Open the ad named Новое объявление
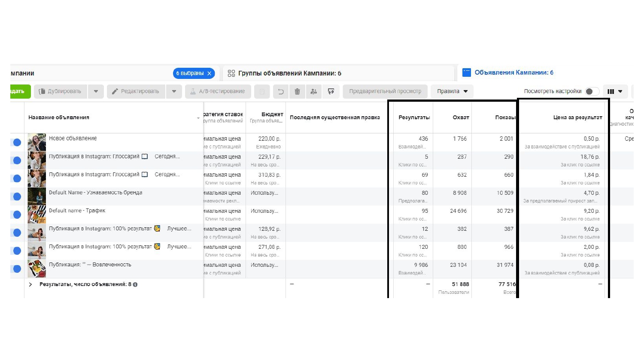The width and height of the screenshot is (644, 362). pyautogui.click(x=73, y=139)
